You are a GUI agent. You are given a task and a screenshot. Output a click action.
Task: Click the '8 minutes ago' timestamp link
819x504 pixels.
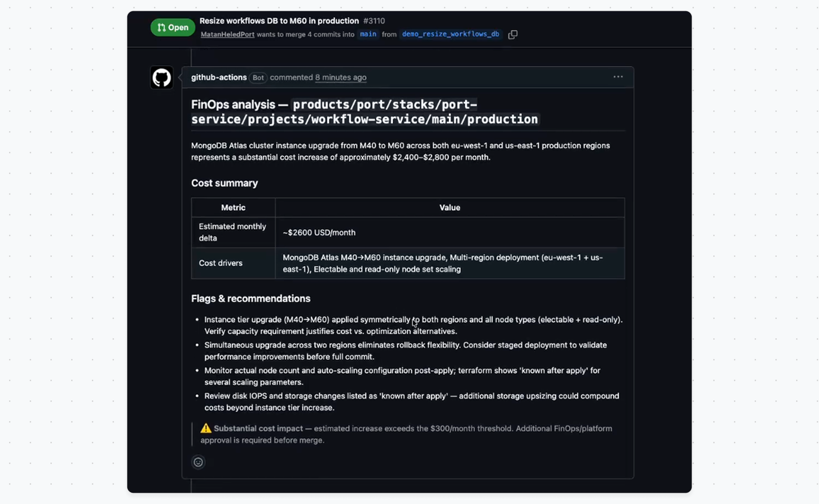pyautogui.click(x=341, y=77)
